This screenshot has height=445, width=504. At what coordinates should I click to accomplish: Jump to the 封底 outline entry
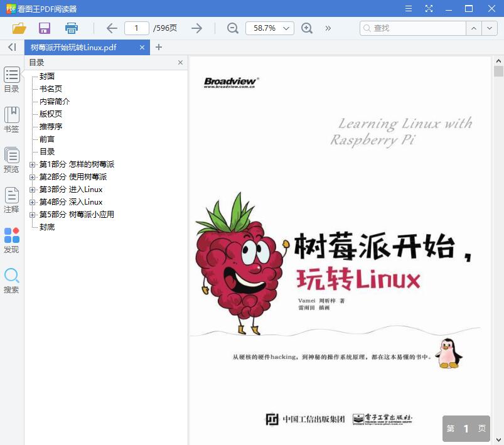(x=47, y=227)
